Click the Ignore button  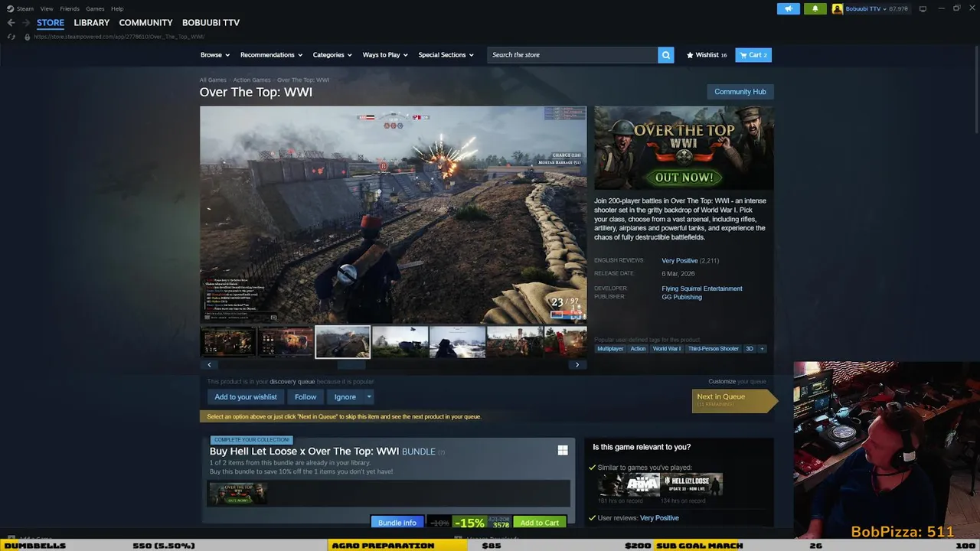[x=345, y=397]
